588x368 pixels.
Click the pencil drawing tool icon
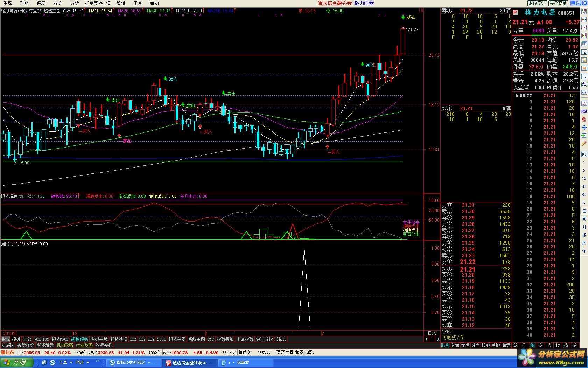click(584, 143)
